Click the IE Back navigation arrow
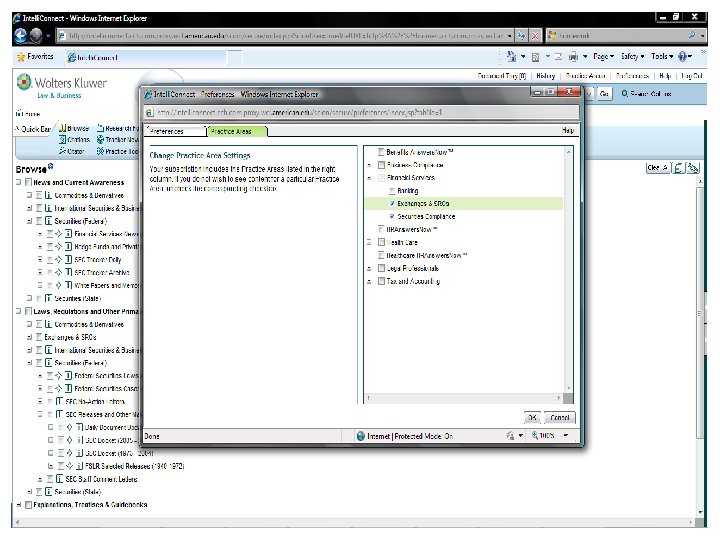Image resolution: width=720 pixels, height=540 pixels. (21, 35)
